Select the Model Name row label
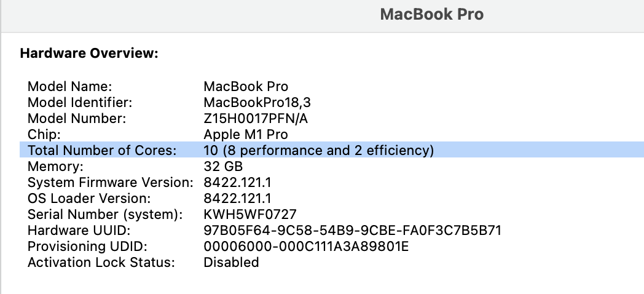 (69, 86)
